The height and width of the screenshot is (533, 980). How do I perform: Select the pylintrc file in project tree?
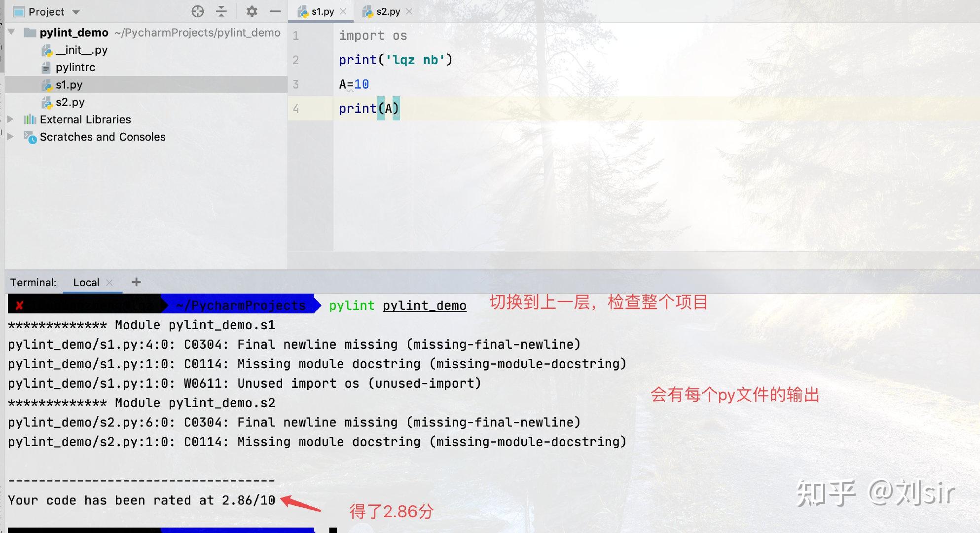(x=75, y=67)
